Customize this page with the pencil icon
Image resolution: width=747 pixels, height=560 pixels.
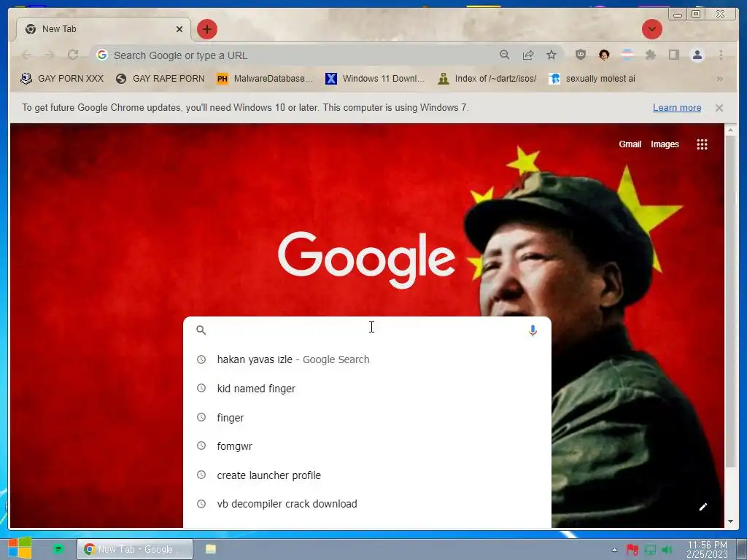[703, 507]
